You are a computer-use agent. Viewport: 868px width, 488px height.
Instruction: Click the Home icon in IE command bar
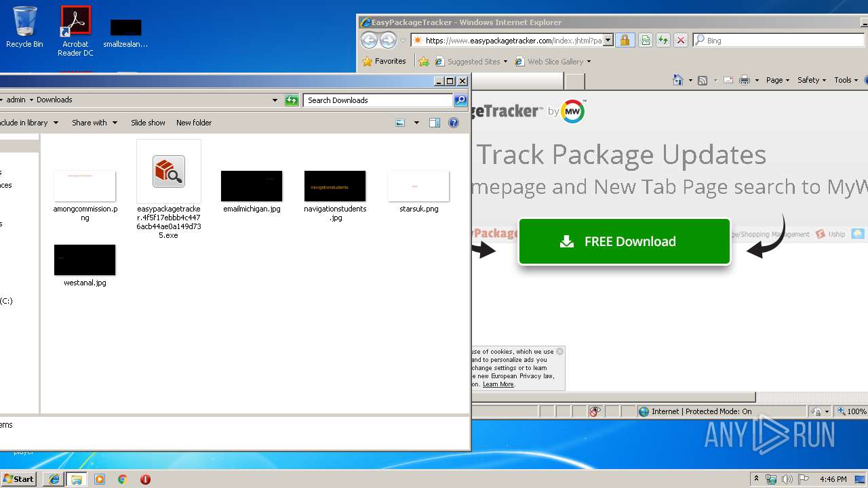coord(677,80)
